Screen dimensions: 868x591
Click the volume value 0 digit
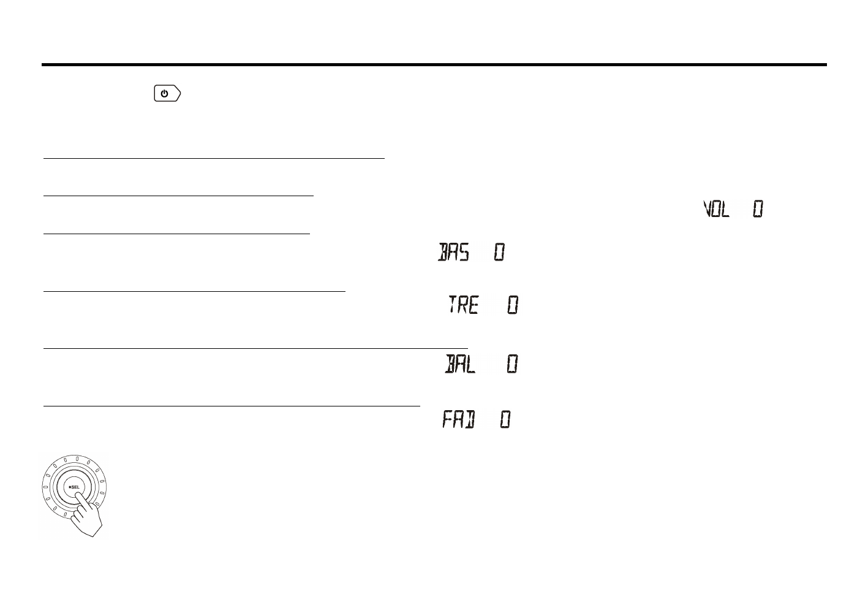(x=758, y=210)
